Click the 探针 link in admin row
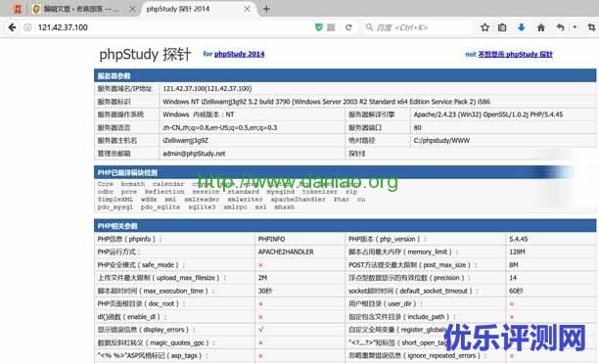Image resolution: width=599 pixels, height=364 pixels. click(x=357, y=154)
